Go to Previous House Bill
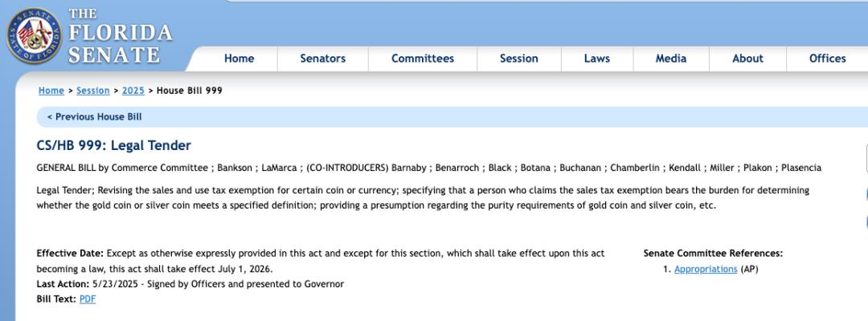The image size is (868, 321). (x=94, y=116)
